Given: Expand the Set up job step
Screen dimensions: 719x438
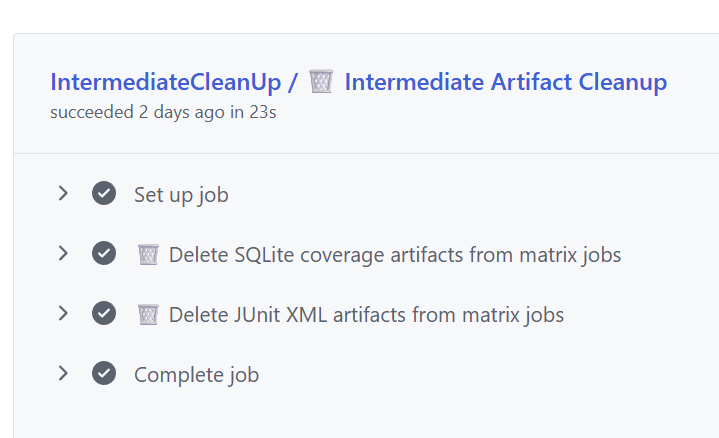Looking at the screenshot, I should (63, 193).
